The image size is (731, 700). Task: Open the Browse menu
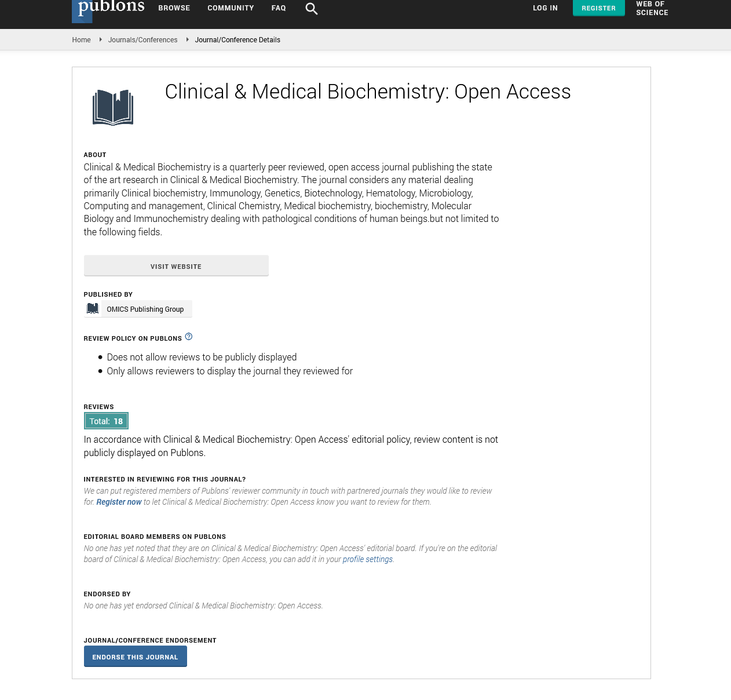(174, 8)
